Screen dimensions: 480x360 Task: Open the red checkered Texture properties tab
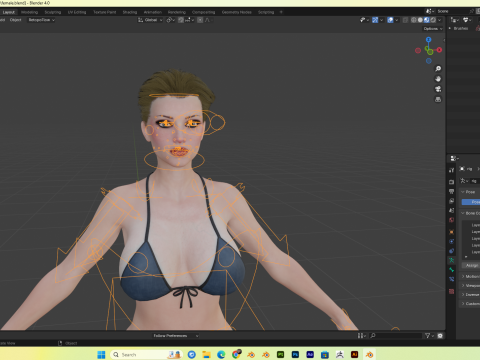pos(451,291)
